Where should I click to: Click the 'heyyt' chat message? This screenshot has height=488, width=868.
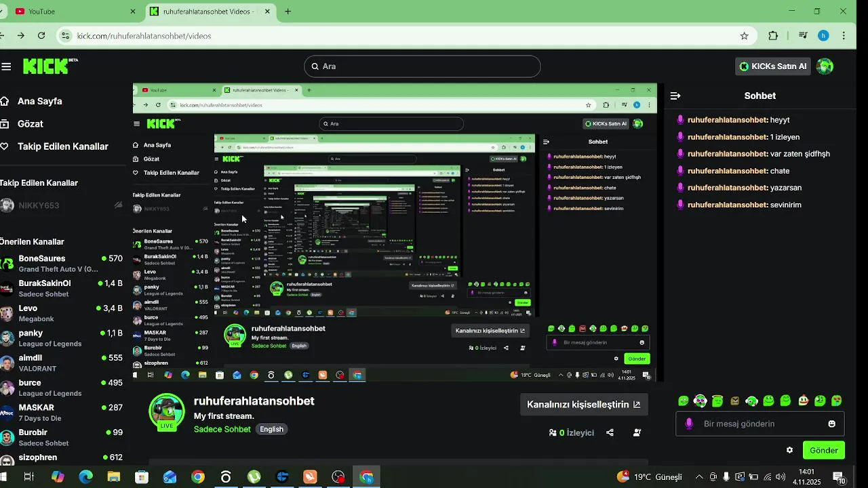click(780, 120)
